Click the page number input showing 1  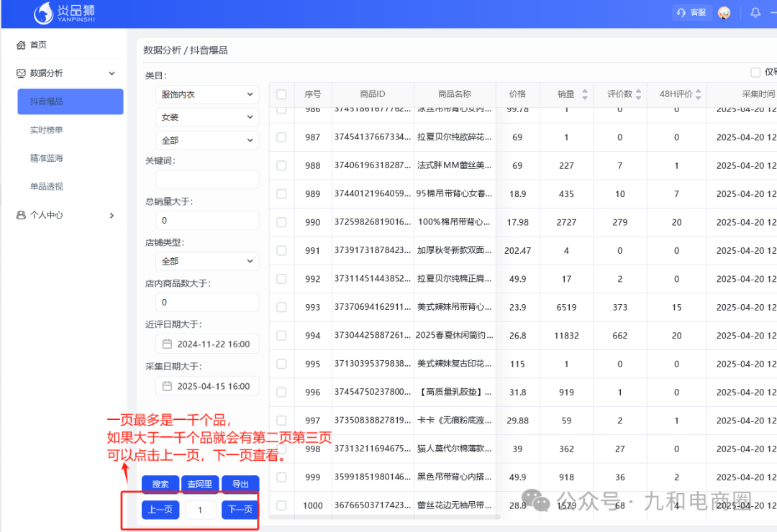click(x=200, y=509)
